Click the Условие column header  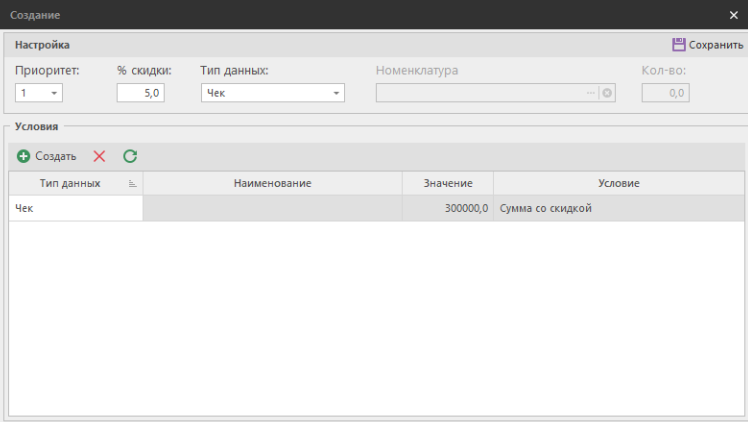618,183
